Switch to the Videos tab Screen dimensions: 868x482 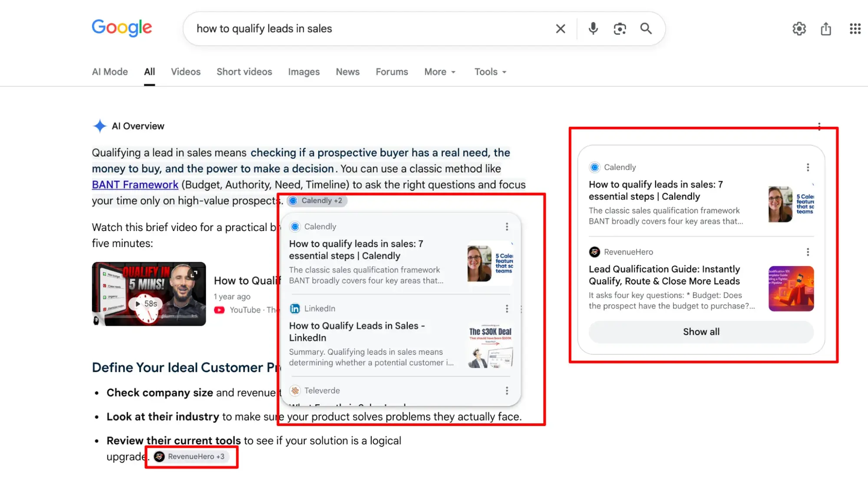click(185, 72)
